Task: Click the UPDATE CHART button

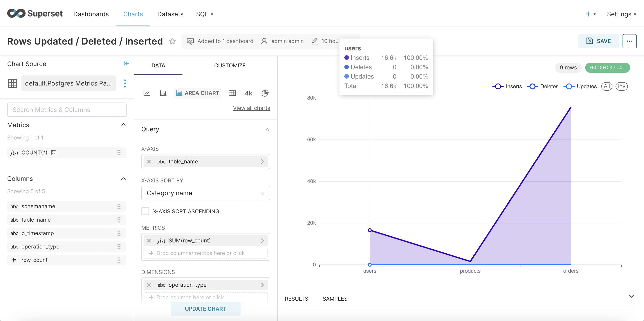Action: click(205, 308)
